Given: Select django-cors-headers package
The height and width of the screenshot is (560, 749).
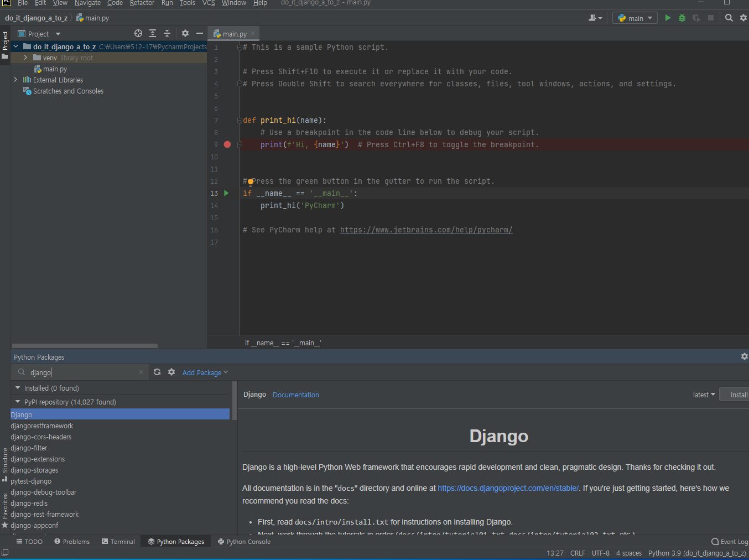Looking at the screenshot, I should pyautogui.click(x=41, y=437).
